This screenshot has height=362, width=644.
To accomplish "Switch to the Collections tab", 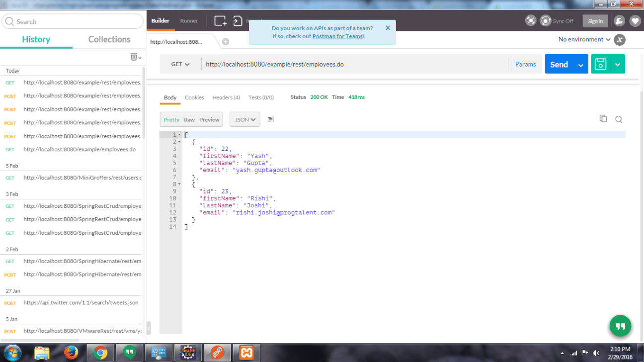I will 109,39.
